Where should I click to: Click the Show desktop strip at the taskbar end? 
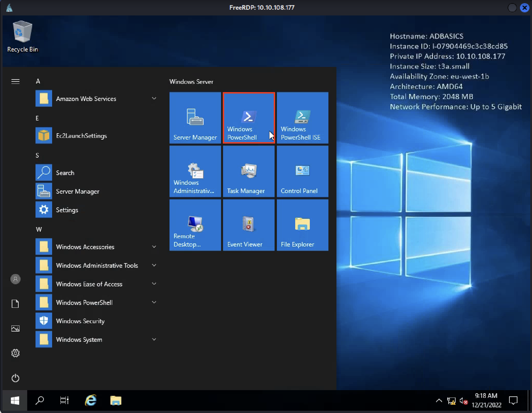pyautogui.click(x=529, y=400)
